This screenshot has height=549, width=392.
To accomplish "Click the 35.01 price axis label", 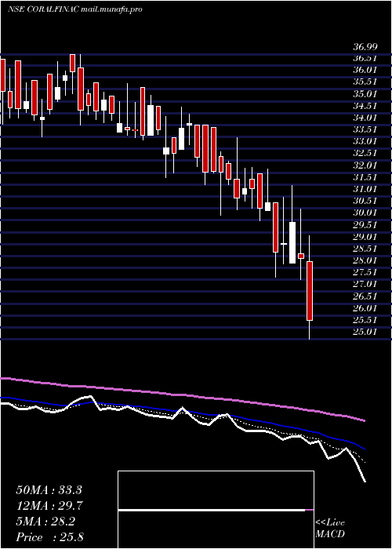I will click(x=364, y=94).
